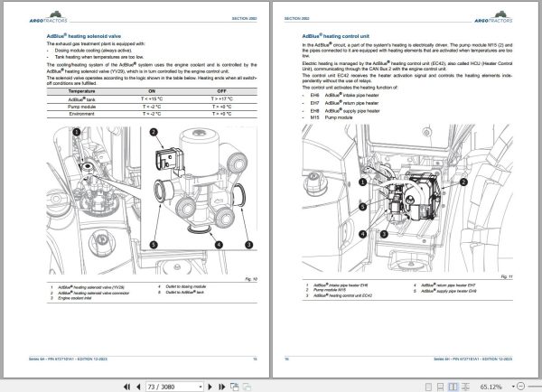Select continuous facing layout
The height and width of the screenshot is (392, 542).
click(x=465, y=387)
